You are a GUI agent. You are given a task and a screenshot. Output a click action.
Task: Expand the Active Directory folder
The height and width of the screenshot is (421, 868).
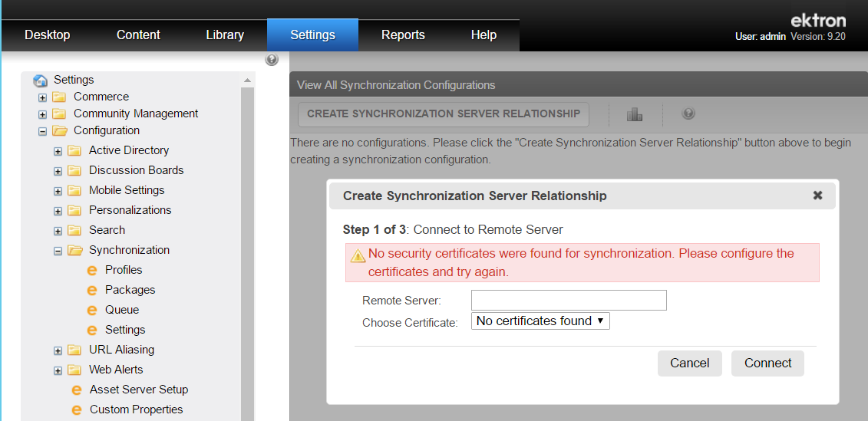point(58,152)
